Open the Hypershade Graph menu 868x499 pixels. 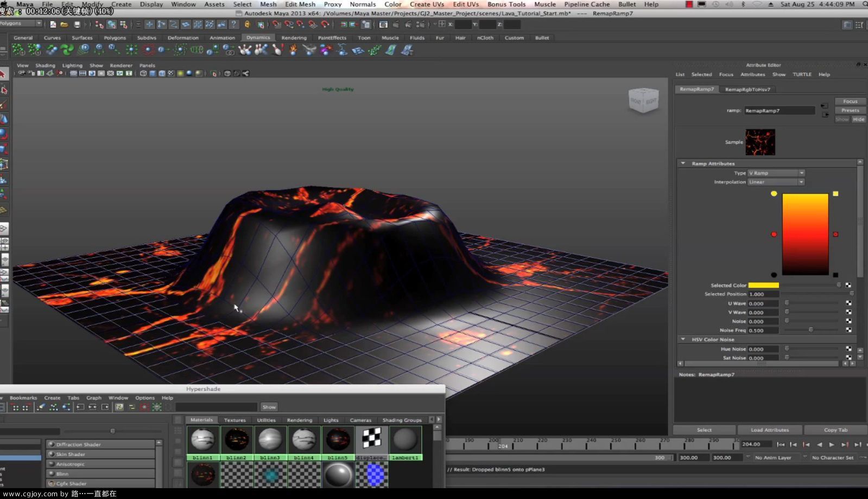coord(94,398)
